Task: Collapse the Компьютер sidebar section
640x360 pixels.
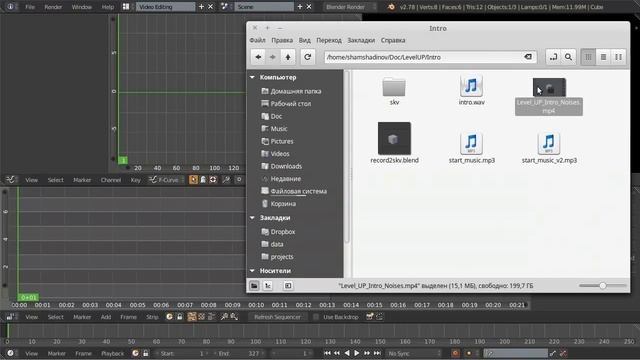Action: point(253,77)
